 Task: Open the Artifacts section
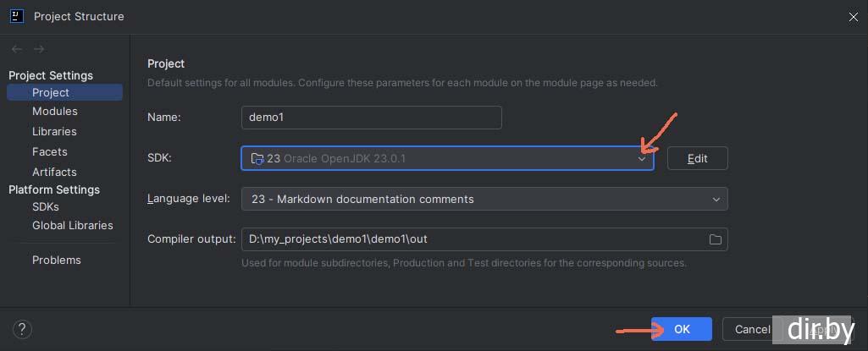[54, 172]
